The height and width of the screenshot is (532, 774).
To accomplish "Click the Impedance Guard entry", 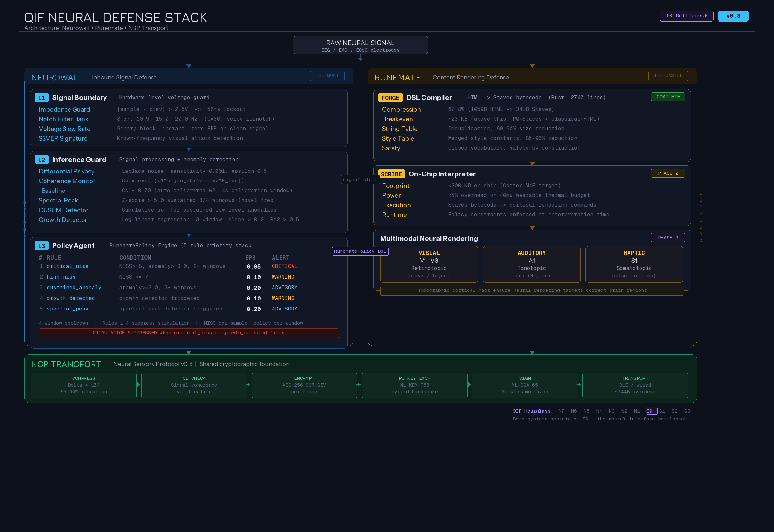I will pyautogui.click(x=64, y=109).
